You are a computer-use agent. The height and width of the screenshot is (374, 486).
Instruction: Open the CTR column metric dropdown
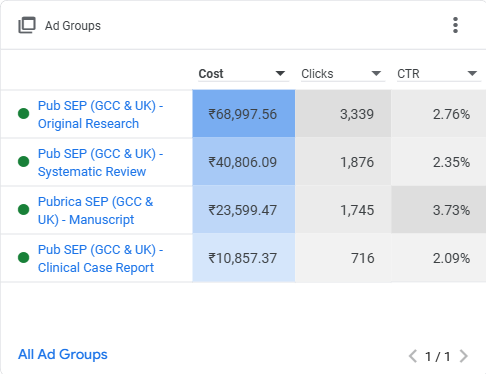tap(439, 74)
